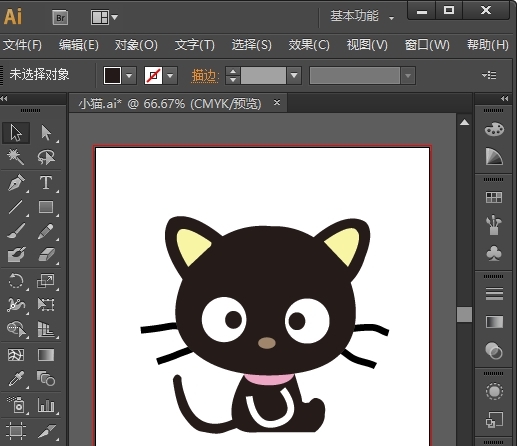Open the stroke weight dropdown
The height and width of the screenshot is (446, 517).
coord(294,75)
